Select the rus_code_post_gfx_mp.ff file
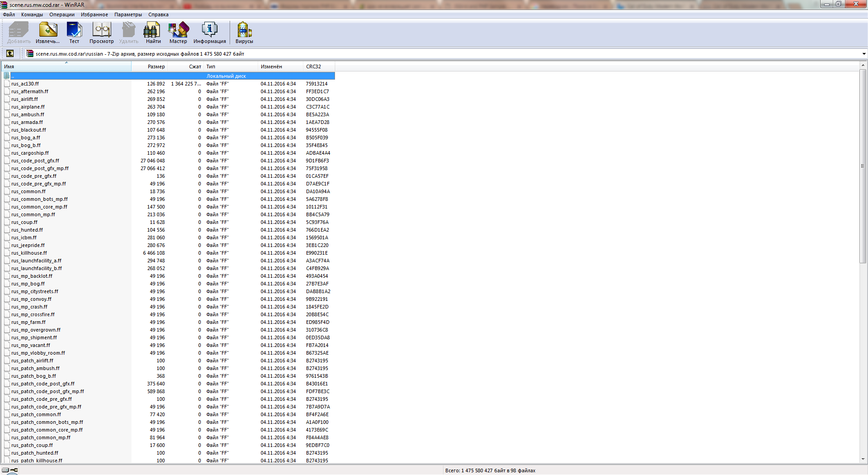The width and height of the screenshot is (868, 475). pyautogui.click(x=40, y=168)
